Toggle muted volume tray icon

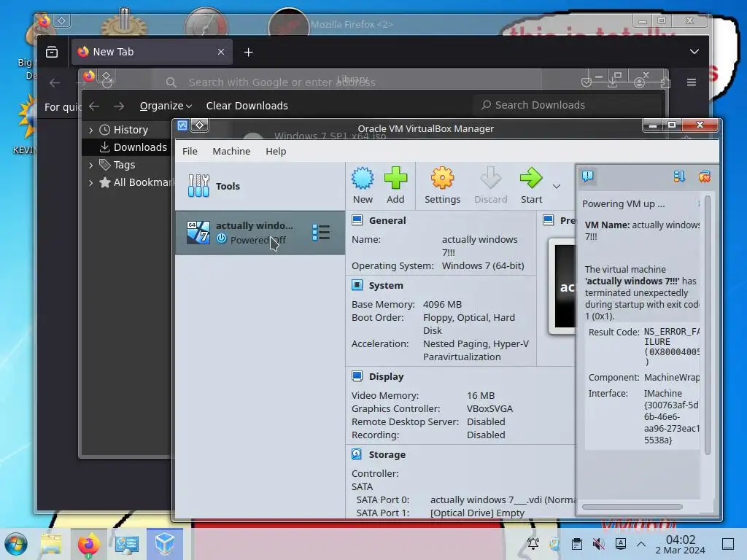pos(598,544)
